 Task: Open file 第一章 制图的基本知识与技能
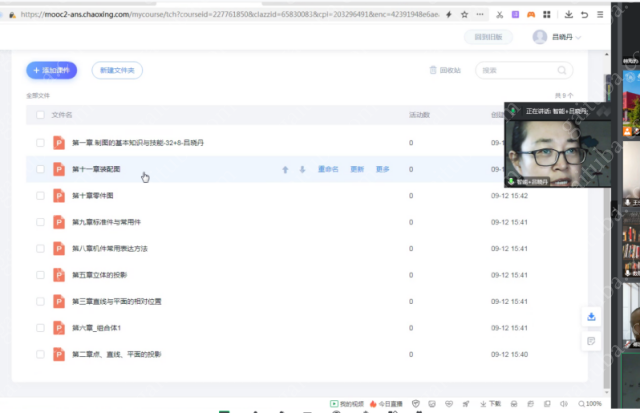click(138, 143)
